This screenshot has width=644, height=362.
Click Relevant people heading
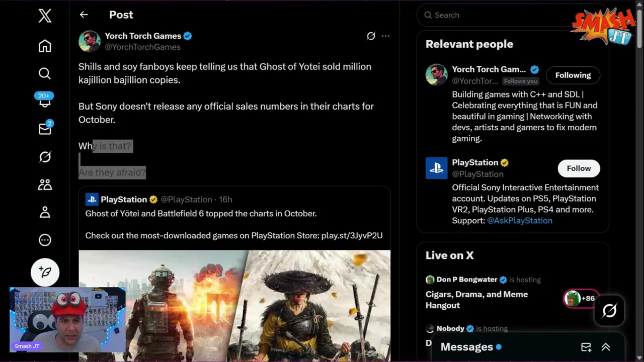(x=469, y=44)
